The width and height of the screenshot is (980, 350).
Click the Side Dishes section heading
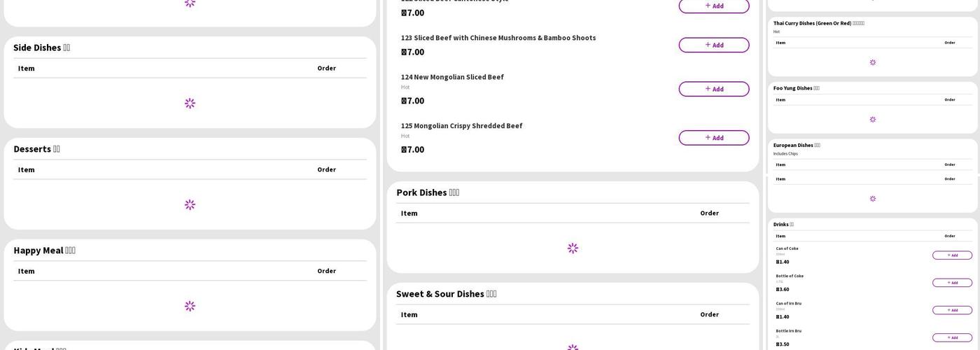(x=41, y=48)
